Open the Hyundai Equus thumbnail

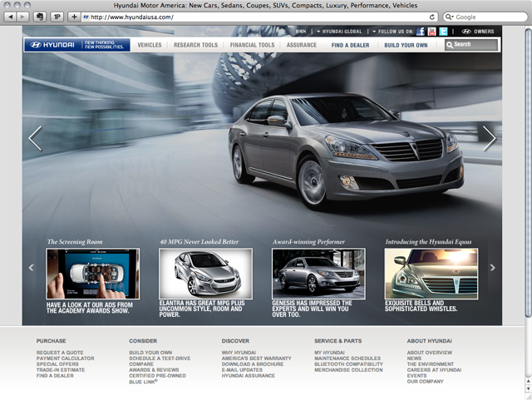(431, 274)
